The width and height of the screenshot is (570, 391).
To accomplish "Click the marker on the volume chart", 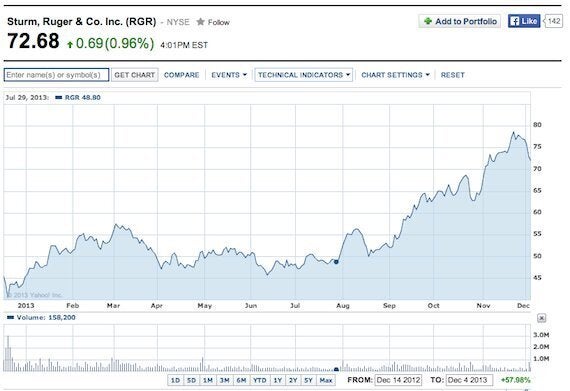I will tap(336, 370).
